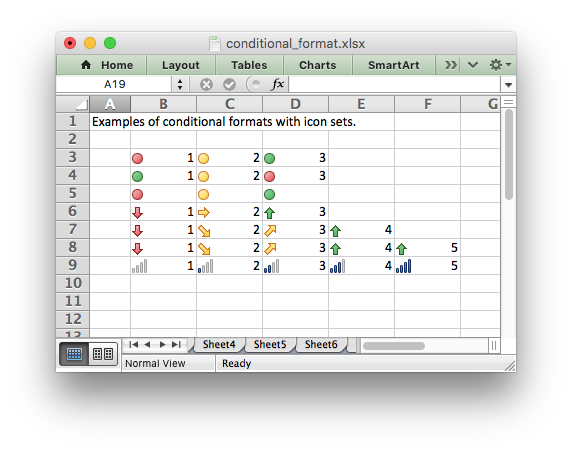572x452 pixels.
Task: Click the next sheet arrow
Action: point(162,344)
